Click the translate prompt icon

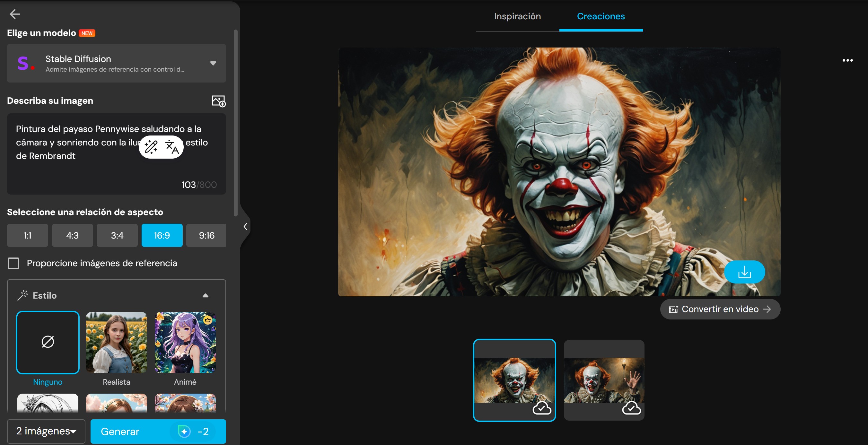click(172, 147)
